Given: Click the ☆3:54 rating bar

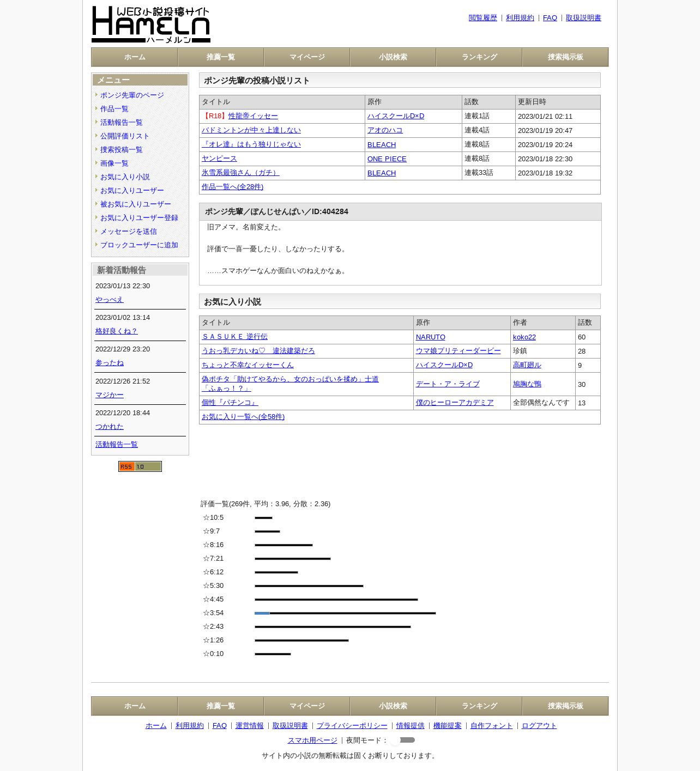Looking at the screenshot, I should 345,613.
